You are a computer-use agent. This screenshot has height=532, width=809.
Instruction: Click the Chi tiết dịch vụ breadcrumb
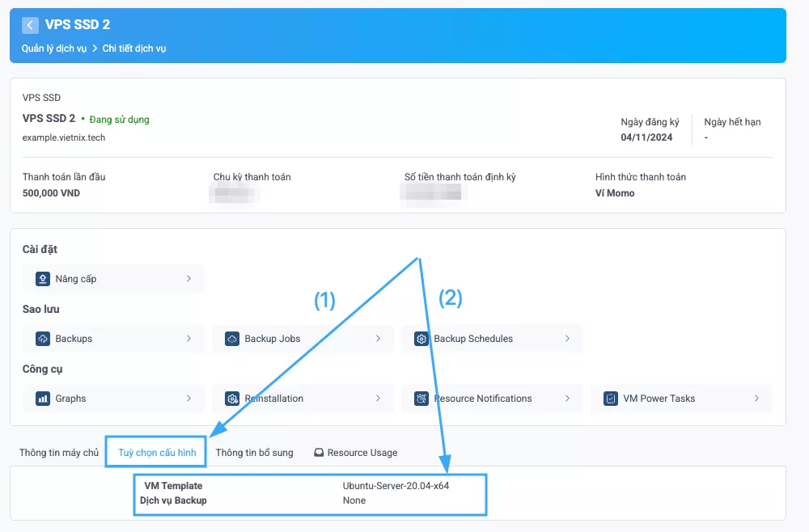[134, 49]
